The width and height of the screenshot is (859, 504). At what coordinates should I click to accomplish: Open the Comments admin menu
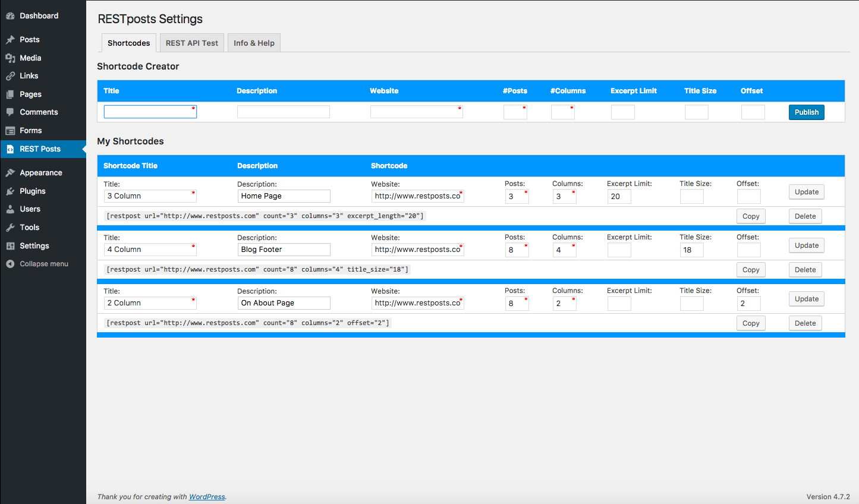[x=43, y=112]
